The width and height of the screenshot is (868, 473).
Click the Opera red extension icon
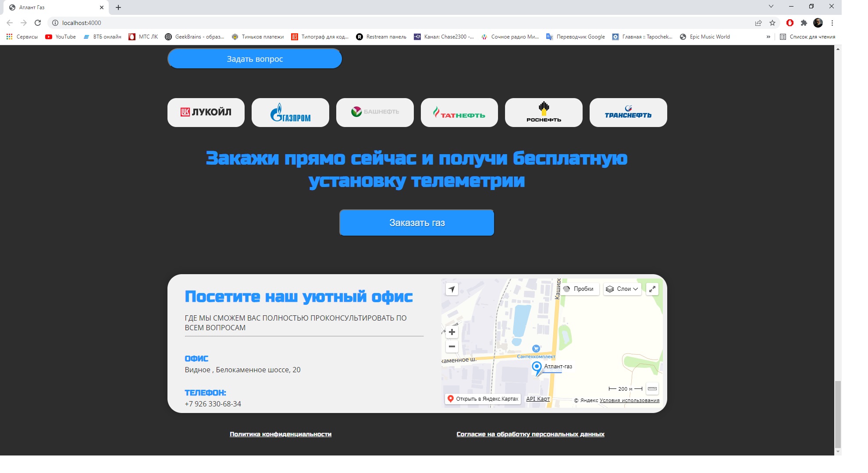point(790,23)
